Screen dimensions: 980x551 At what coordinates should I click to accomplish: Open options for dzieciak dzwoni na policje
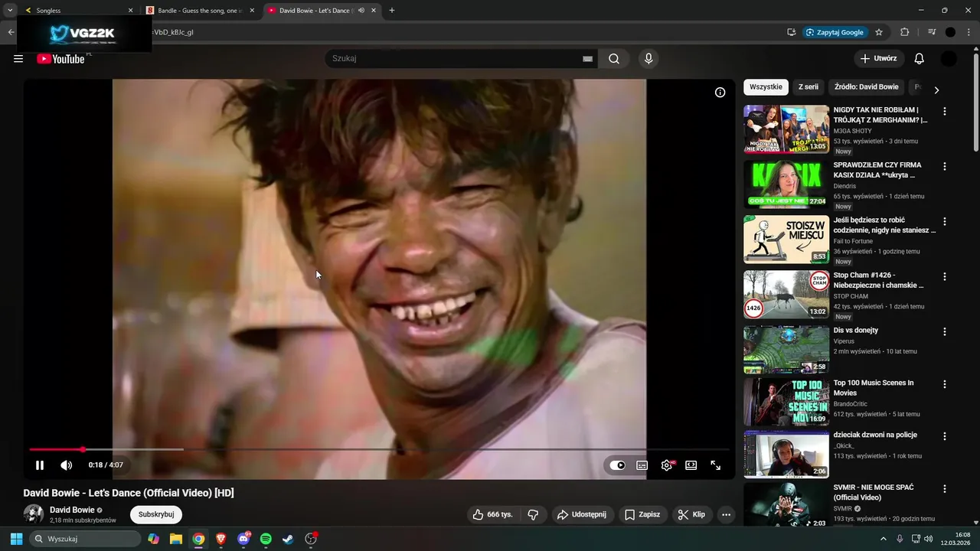(x=944, y=435)
